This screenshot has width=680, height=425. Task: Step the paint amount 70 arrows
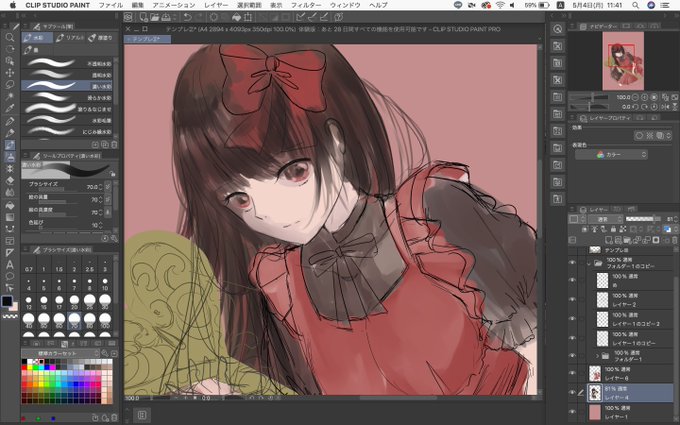101,199
